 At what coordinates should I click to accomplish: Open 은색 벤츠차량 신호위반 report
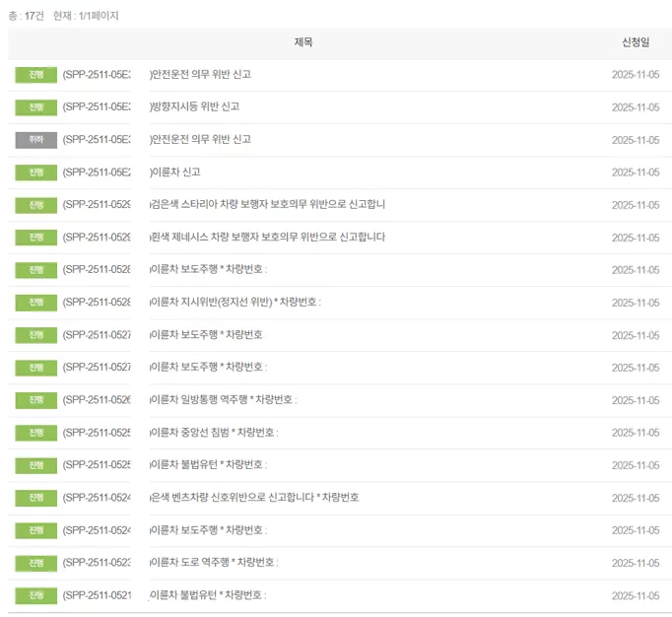pyautogui.click(x=254, y=498)
